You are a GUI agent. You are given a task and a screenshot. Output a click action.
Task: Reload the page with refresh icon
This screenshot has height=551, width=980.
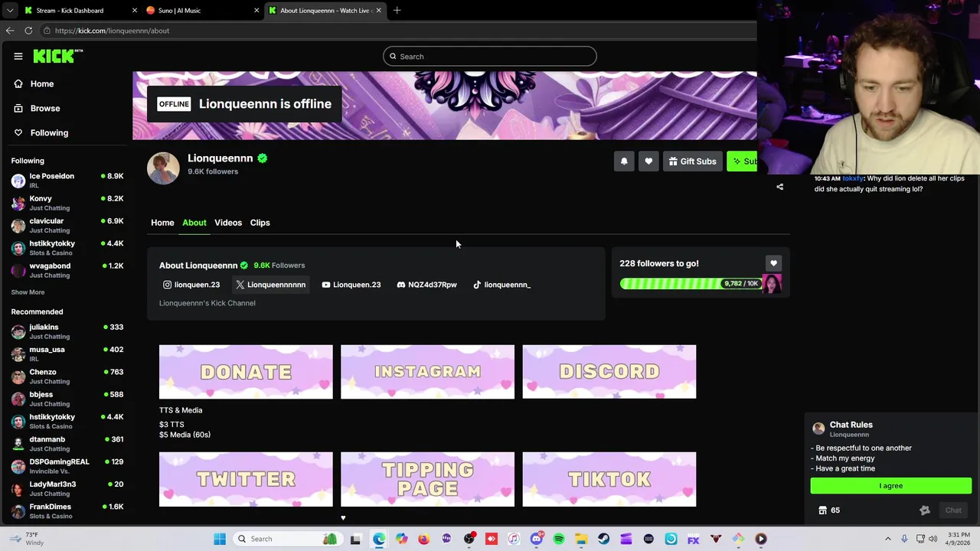[x=28, y=31]
